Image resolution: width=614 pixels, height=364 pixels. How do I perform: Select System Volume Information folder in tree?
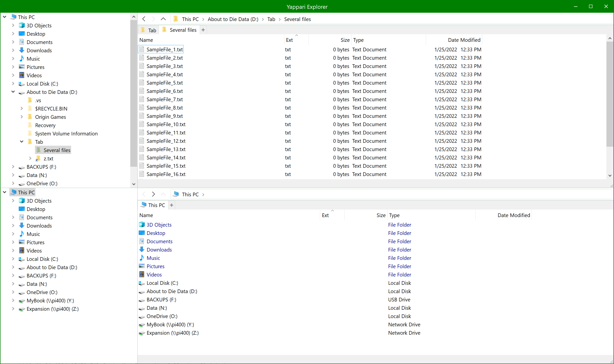[66, 133]
